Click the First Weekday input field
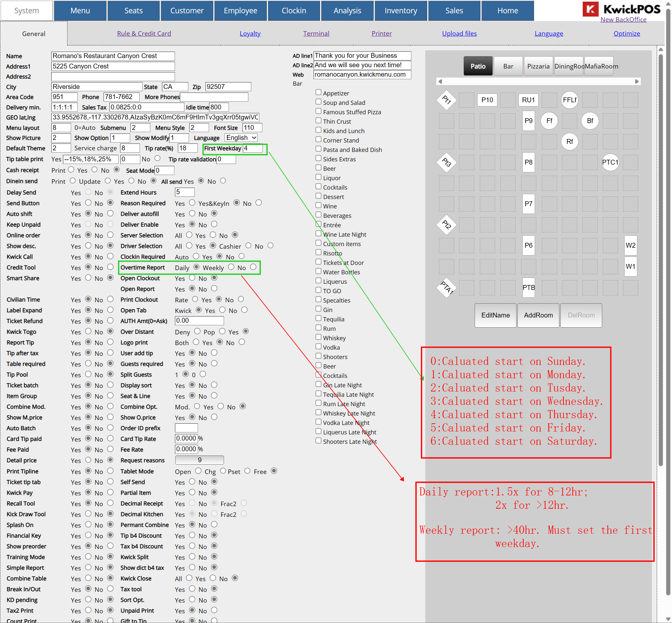672x623 pixels. point(253,148)
